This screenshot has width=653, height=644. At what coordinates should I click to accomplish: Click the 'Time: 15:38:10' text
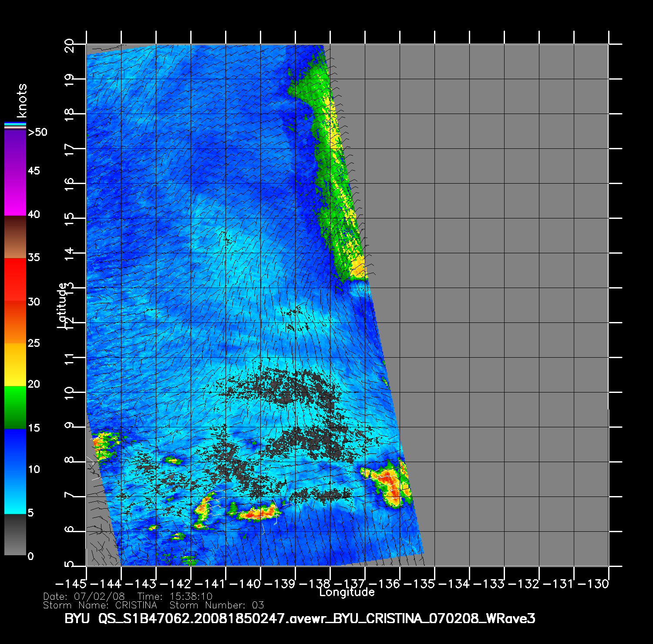pyautogui.click(x=175, y=597)
